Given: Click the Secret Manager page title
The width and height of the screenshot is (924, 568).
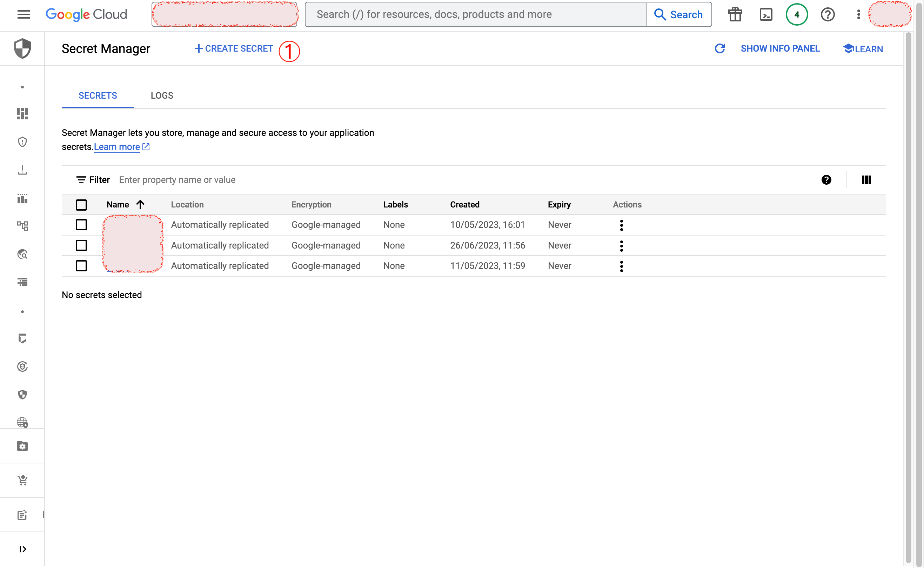Looking at the screenshot, I should [106, 48].
